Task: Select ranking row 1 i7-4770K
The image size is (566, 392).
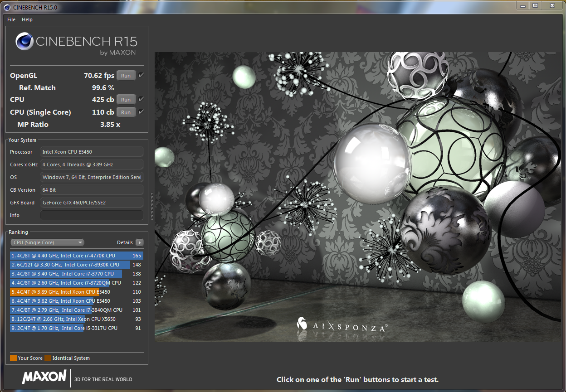Action: tap(77, 256)
